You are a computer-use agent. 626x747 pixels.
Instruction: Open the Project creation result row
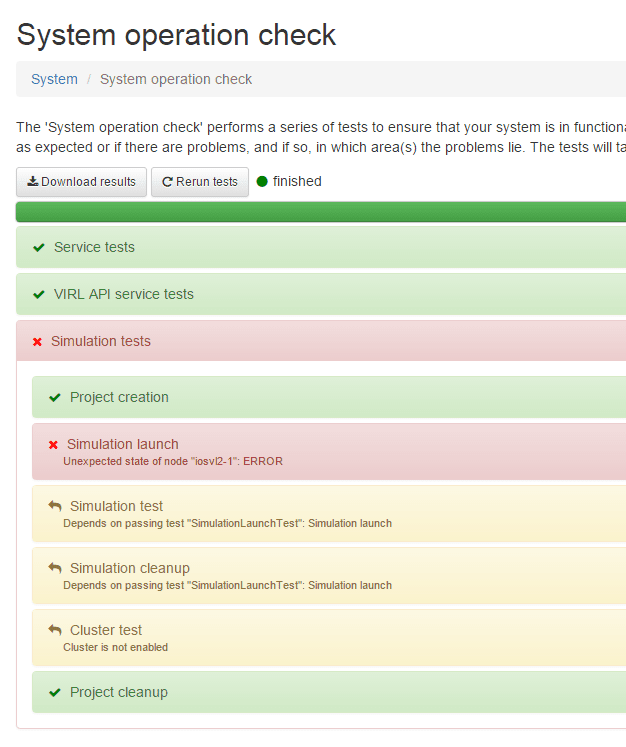coord(329,397)
